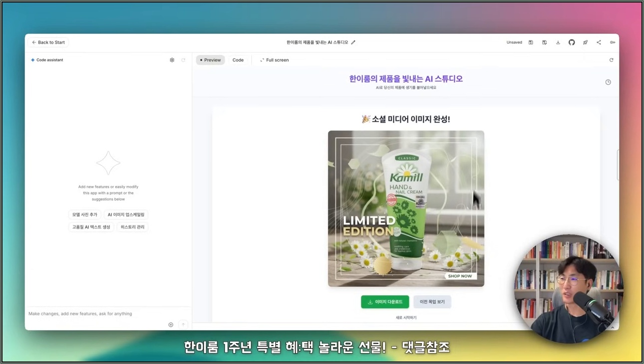Viewport: 644px width, 364px height.
Task: Click the generated Kamill hand cream image
Action: click(x=406, y=208)
